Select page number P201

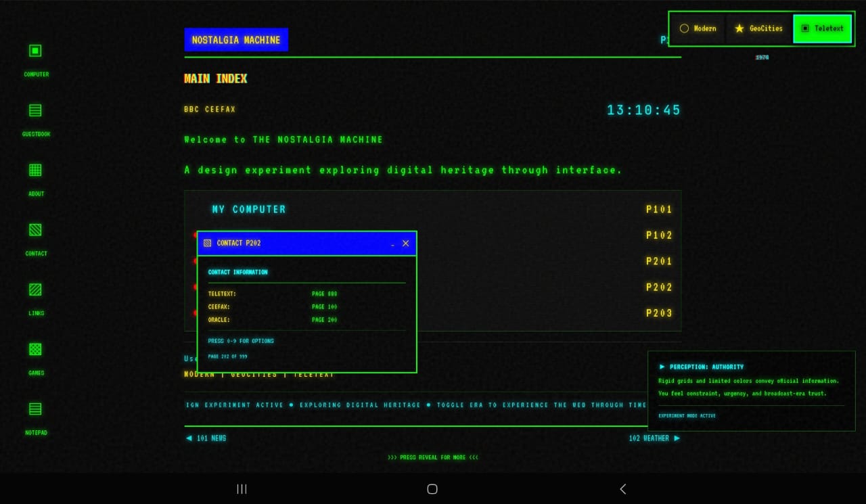(659, 261)
